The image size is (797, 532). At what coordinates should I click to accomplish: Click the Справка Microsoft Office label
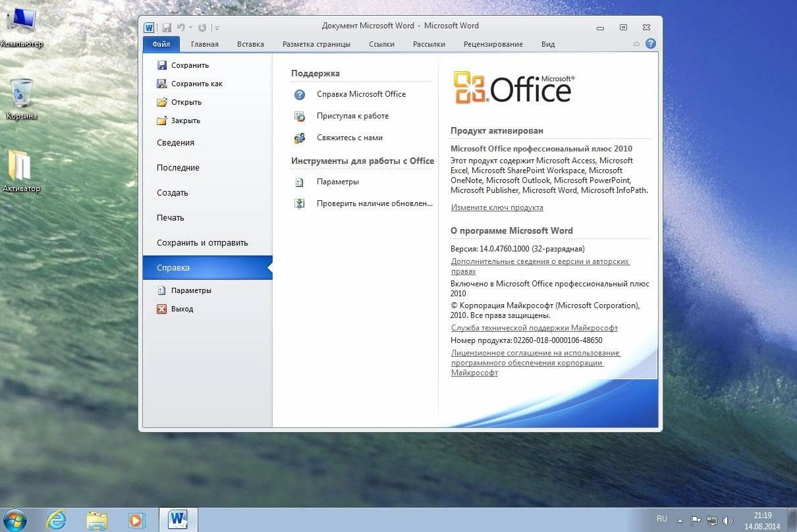pos(361,94)
